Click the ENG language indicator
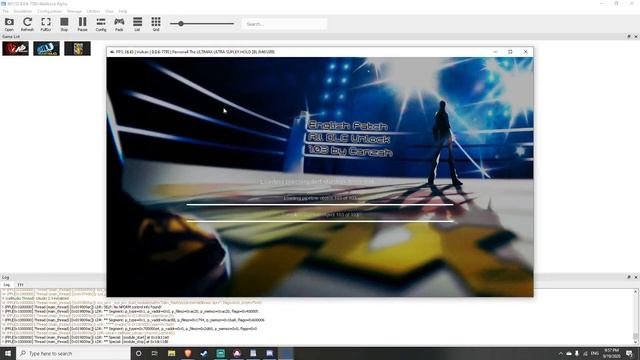 (595, 353)
